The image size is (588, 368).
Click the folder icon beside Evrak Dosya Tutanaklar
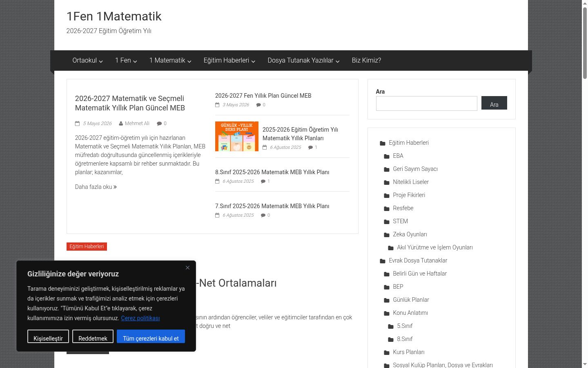383,261
